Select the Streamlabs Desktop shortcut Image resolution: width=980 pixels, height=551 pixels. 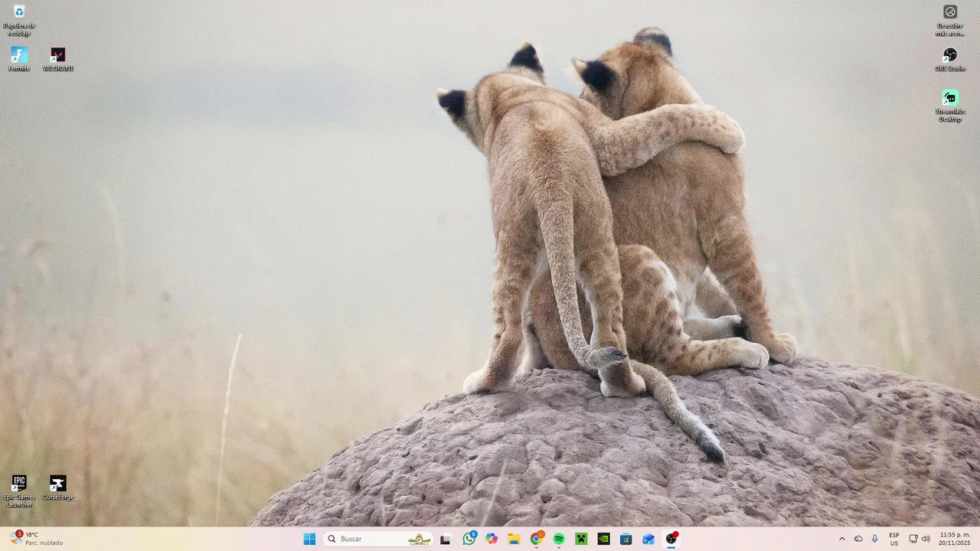950,106
